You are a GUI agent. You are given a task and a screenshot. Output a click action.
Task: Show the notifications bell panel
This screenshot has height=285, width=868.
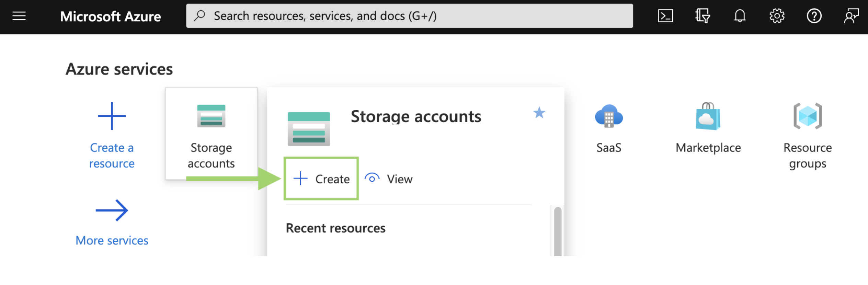click(x=740, y=16)
